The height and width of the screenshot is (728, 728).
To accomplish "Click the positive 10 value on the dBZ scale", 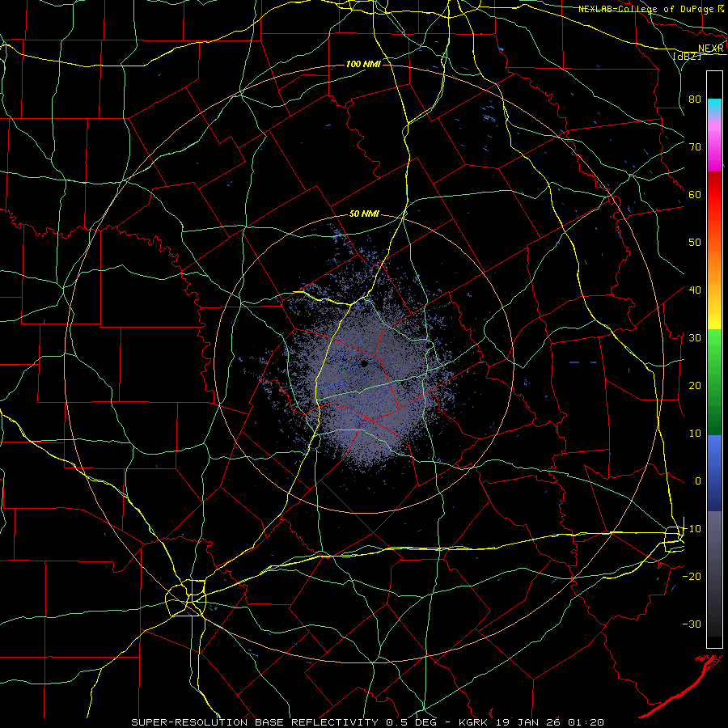I will [x=695, y=434].
